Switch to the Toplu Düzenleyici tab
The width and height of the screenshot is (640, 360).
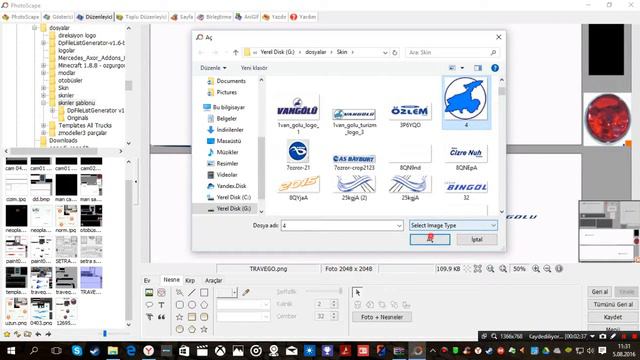point(142,17)
